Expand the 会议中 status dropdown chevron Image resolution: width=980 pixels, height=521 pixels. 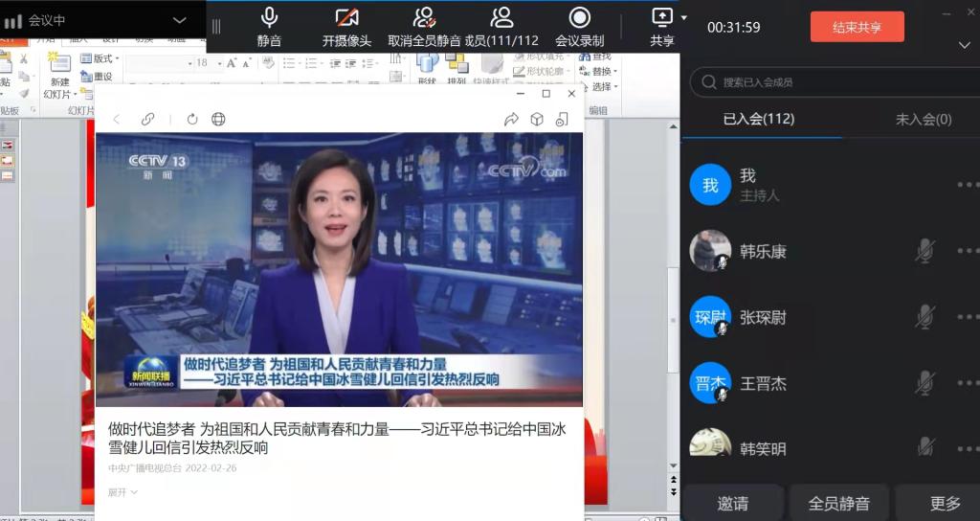179,20
